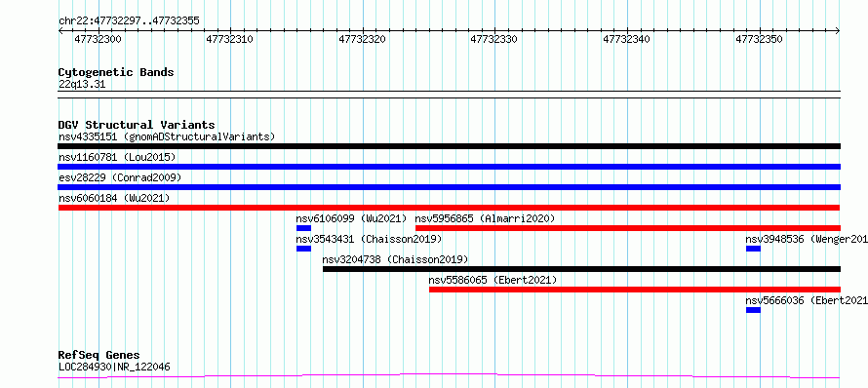Open the esv28229 (Conrad2009) label
Image resolution: width=868 pixels, height=388 pixels.
tap(120, 177)
